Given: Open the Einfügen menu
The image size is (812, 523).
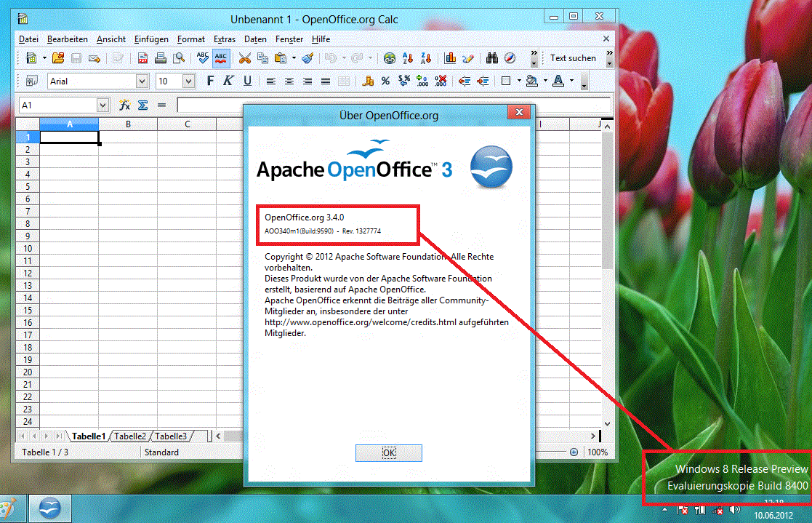Looking at the screenshot, I should click(151, 39).
